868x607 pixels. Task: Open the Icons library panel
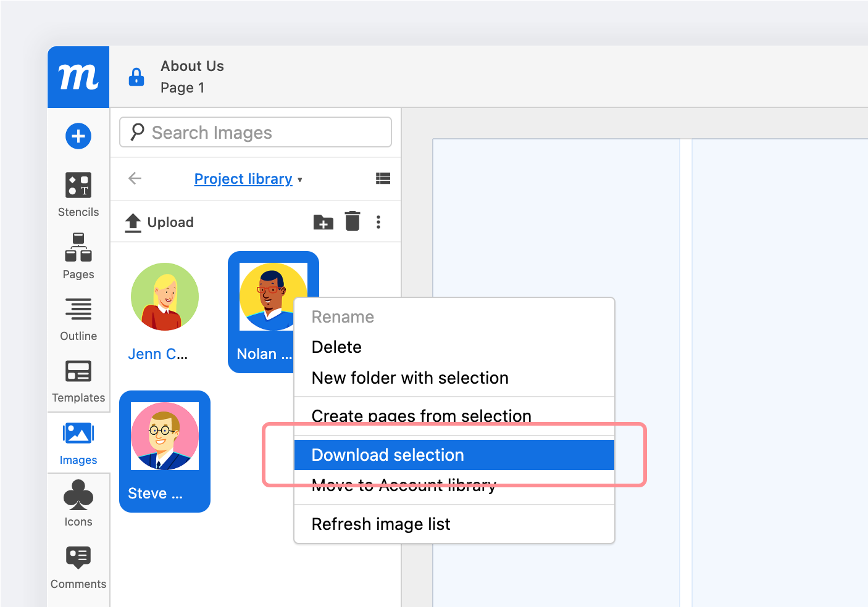pos(78,503)
